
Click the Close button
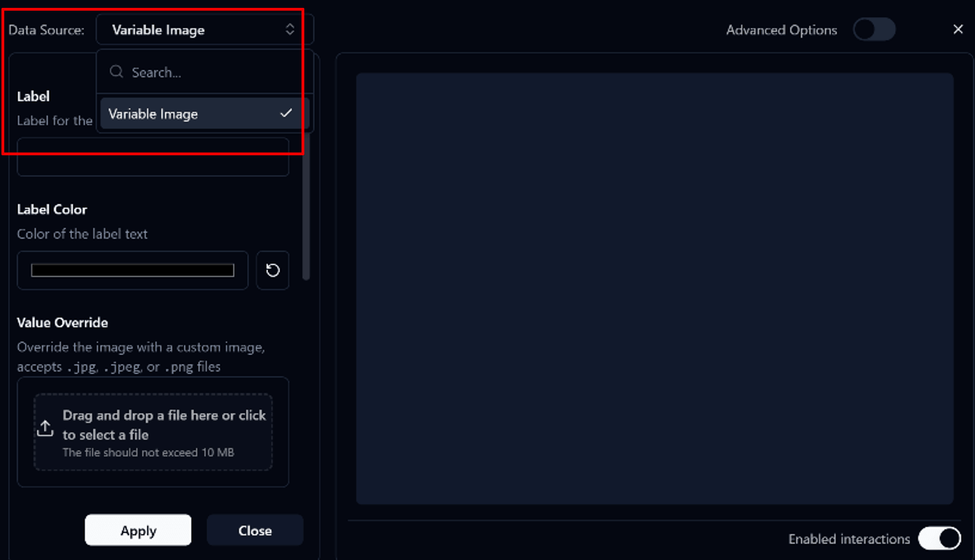(255, 530)
